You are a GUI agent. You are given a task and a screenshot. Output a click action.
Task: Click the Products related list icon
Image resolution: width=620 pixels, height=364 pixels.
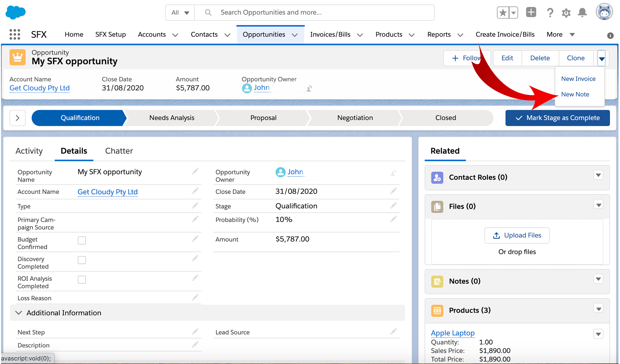[437, 310]
